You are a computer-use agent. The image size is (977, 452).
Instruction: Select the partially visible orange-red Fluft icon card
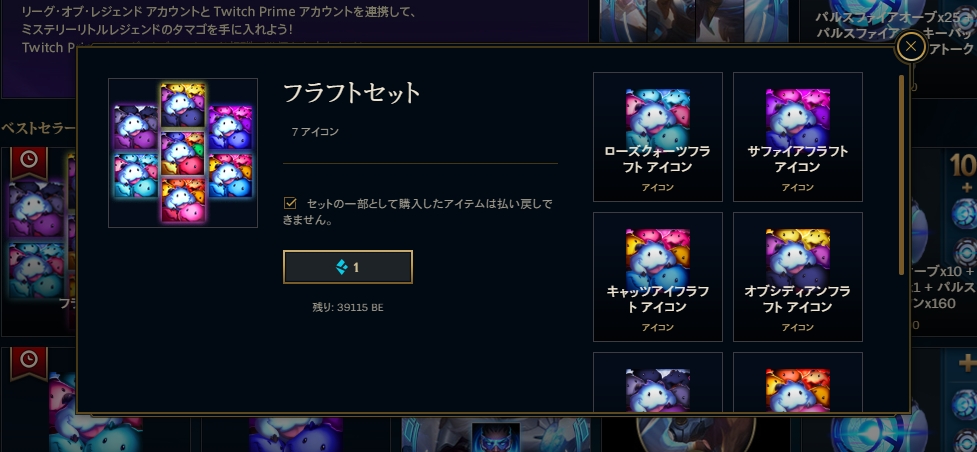[798, 382]
